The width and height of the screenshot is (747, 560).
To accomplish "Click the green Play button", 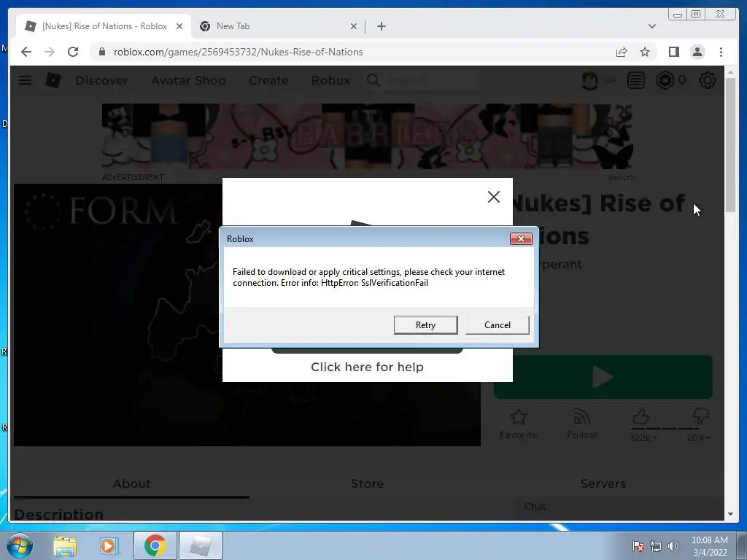I will click(603, 377).
